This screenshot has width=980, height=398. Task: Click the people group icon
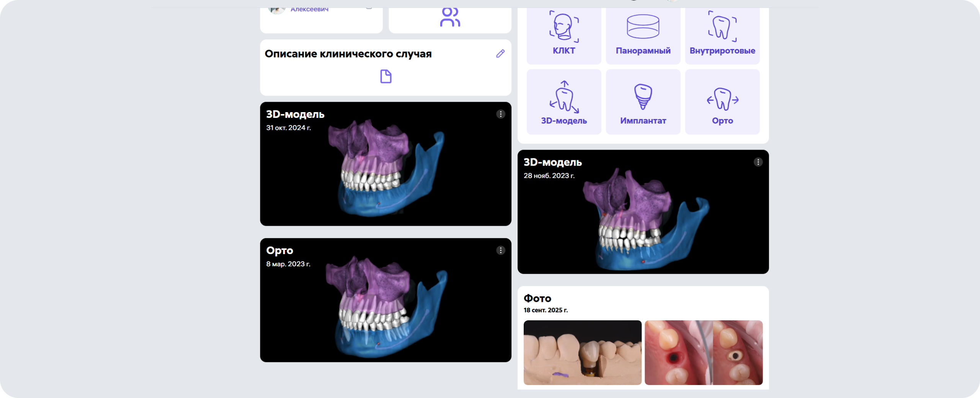(x=450, y=18)
